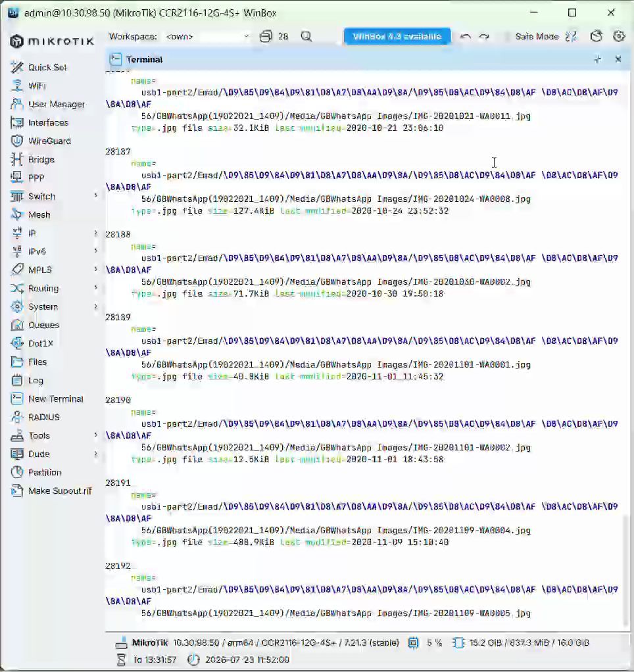The width and height of the screenshot is (634, 672).
Task: Expand the IP submenu
Action: [95, 233]
